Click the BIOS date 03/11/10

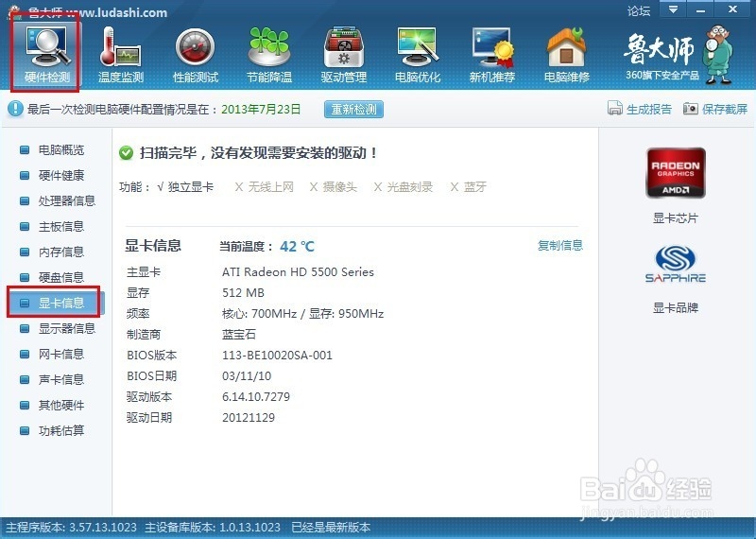click(x=247, y=376)
